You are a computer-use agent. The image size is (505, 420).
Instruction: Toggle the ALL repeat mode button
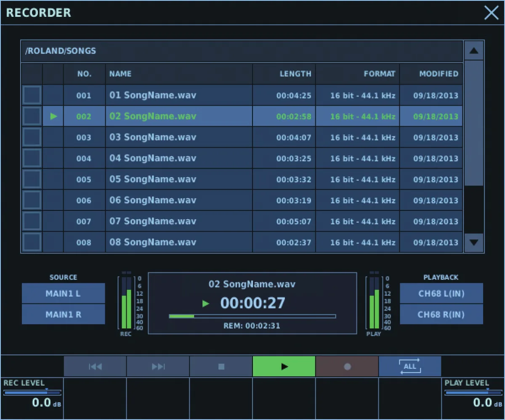point(410,366)
